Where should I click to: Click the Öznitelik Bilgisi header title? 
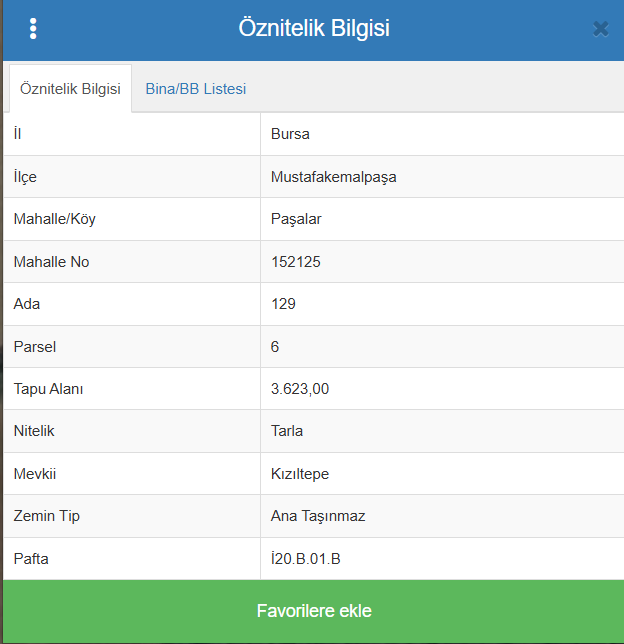(314, 28)
